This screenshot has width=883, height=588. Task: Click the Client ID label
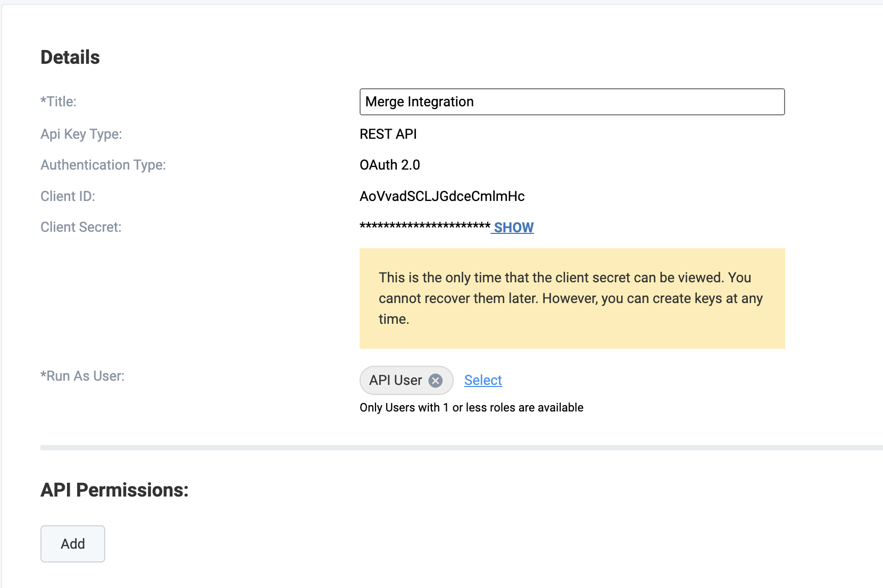pos(68,197)
